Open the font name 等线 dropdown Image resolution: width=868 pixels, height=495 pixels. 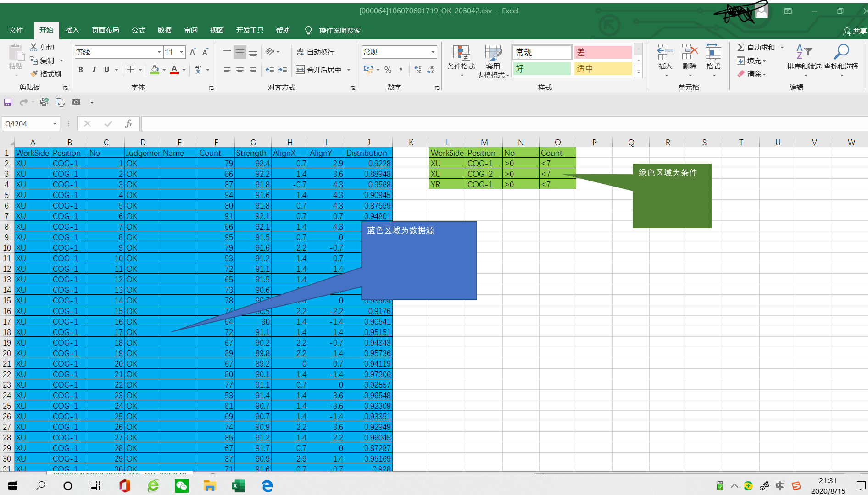coord(159,52)
